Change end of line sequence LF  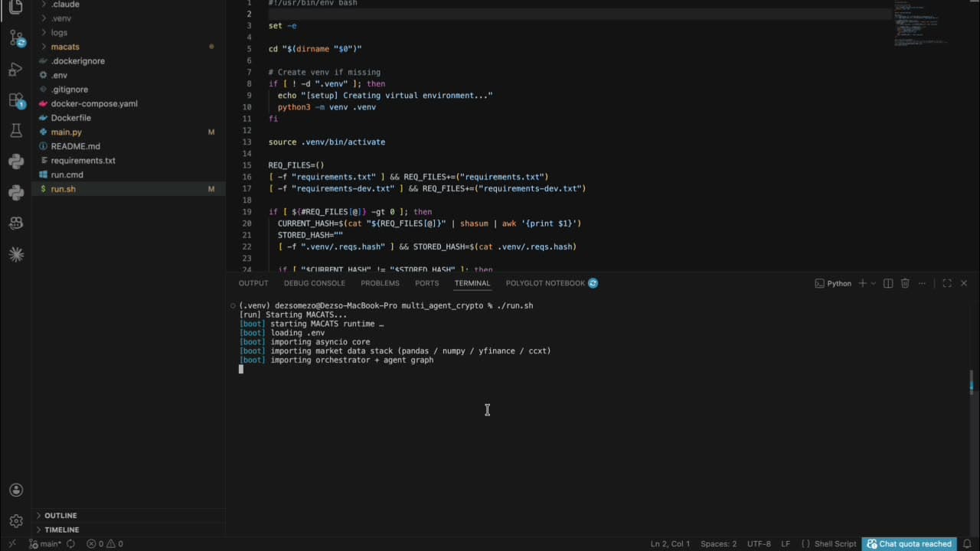[786, 544]
